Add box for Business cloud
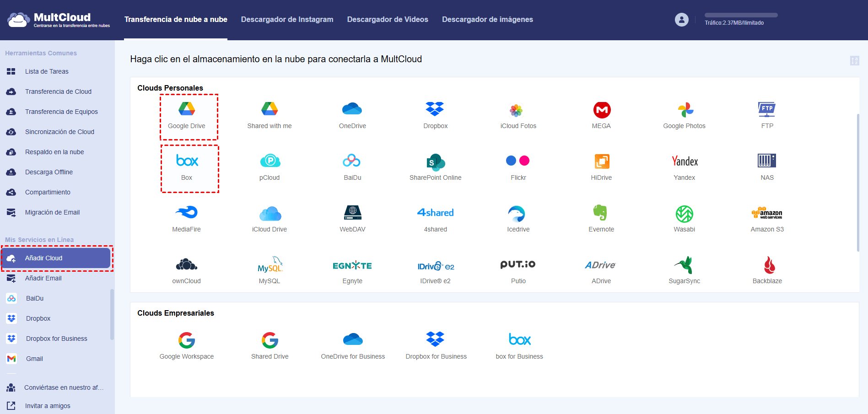The height and width of the screenshot is (414, 868). [519, 346]
